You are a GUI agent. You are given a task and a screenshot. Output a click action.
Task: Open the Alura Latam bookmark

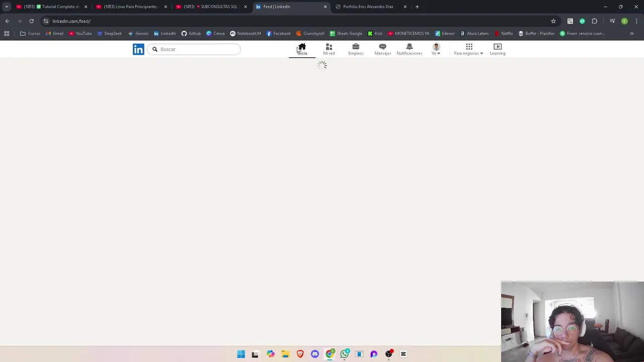[x=474, y=34]
